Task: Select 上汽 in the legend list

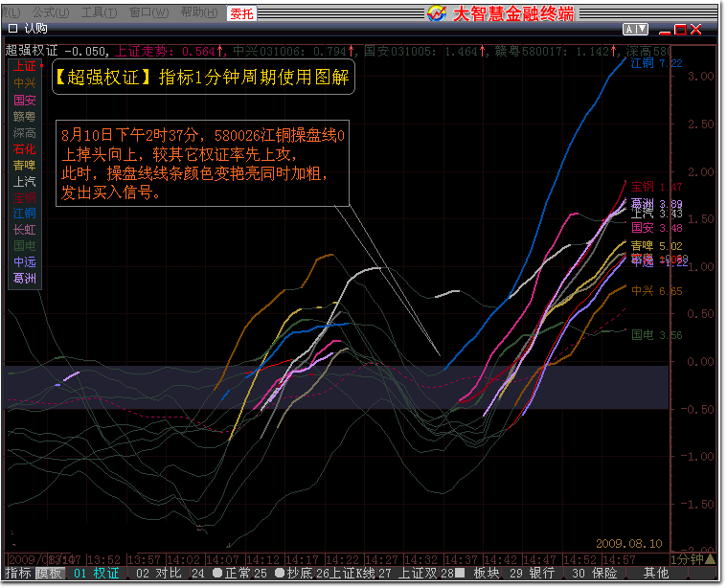Action: coord(25,181)
